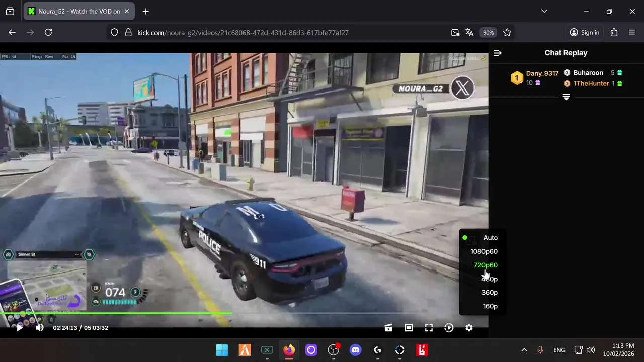Bookmark this page with star icon

click(507, 32)
